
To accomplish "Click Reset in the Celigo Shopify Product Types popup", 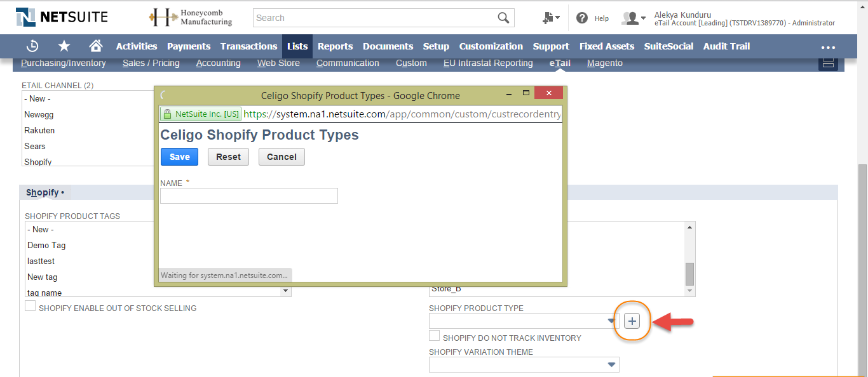I will (229, 157).
